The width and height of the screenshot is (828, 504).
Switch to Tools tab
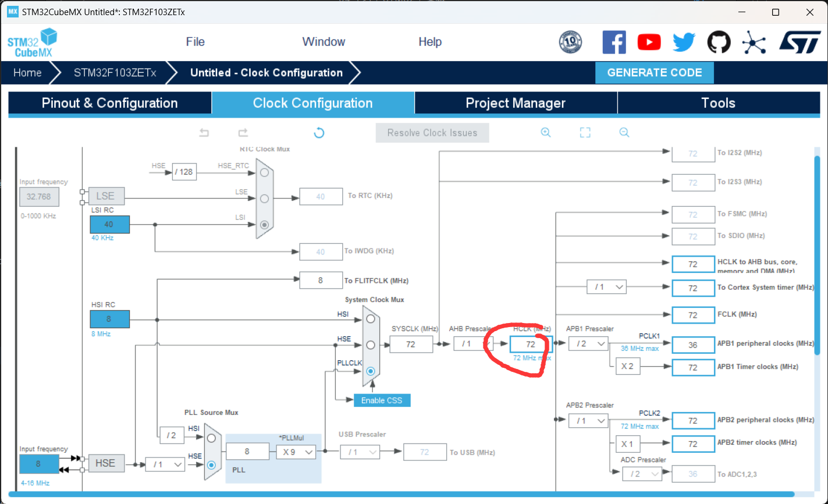click(x=718, y=103)
